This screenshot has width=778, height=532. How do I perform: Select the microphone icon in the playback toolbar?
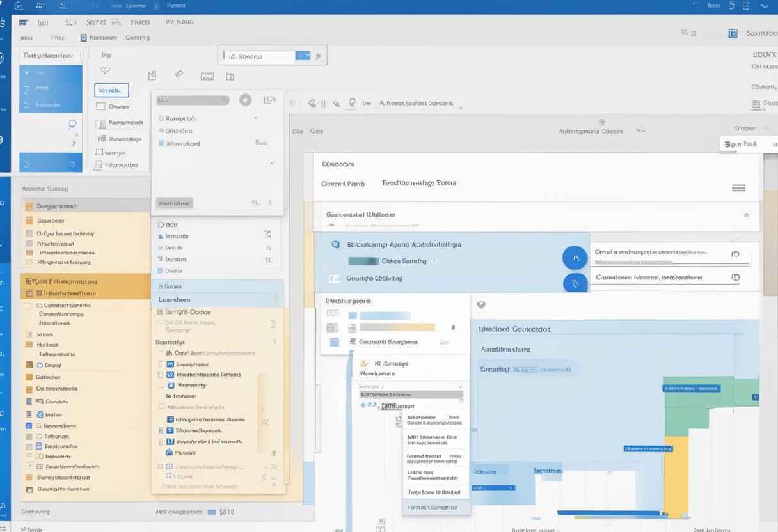pyautogui.click(x=350, y=104)
